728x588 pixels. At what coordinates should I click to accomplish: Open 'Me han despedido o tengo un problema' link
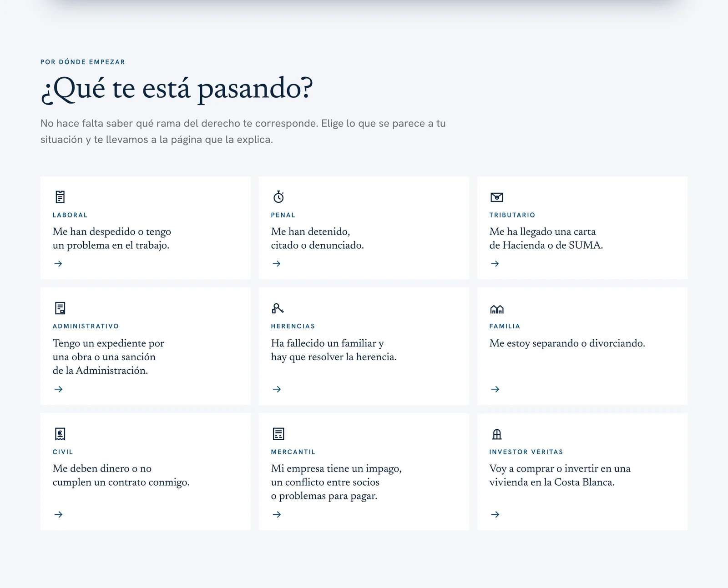tap(112, 238)
